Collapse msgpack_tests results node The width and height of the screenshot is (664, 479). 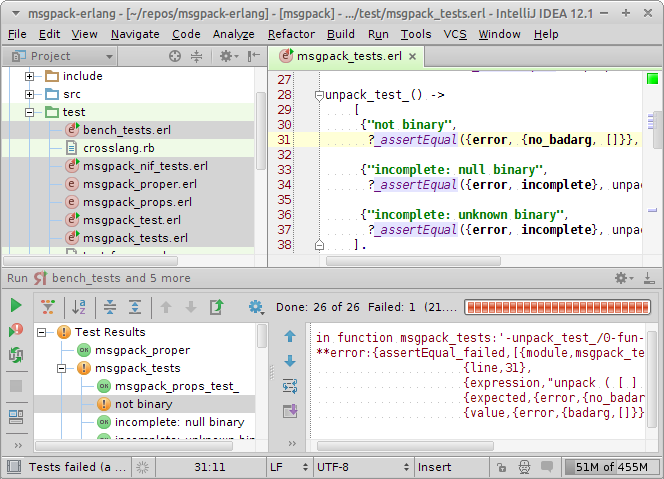click(x=61, y=368)
